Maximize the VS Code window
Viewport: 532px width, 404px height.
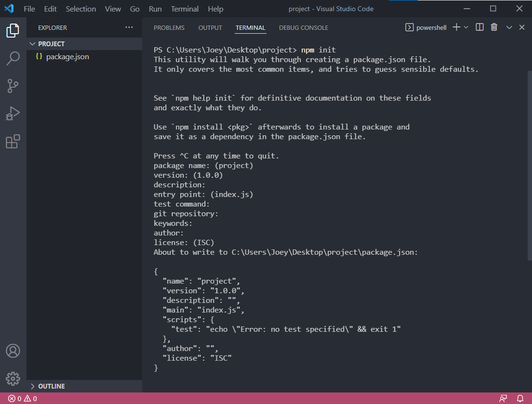[493, 9]
